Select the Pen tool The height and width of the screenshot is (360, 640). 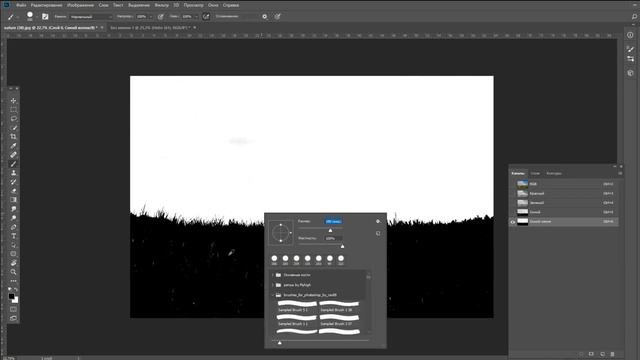[x=13, y=227]
